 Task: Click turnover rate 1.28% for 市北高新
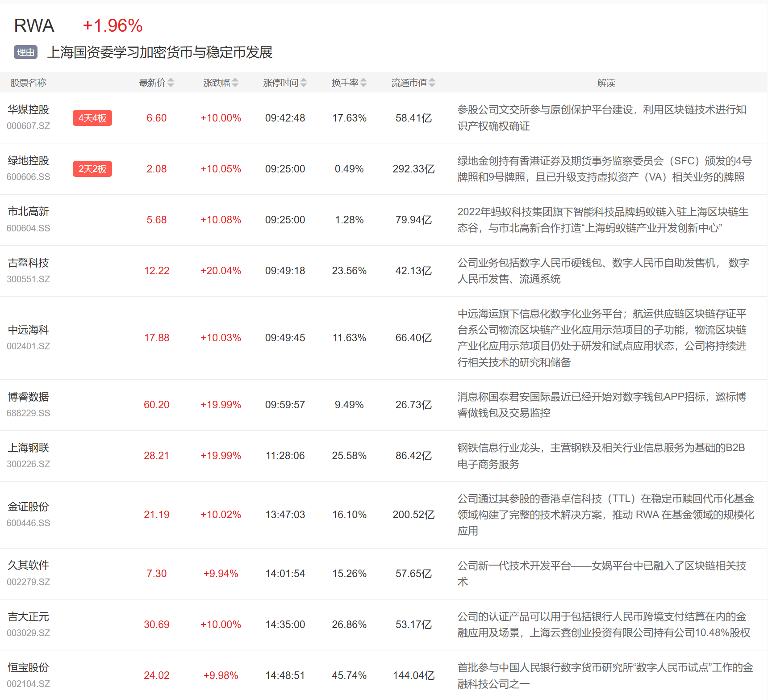(x=349, y=220)
